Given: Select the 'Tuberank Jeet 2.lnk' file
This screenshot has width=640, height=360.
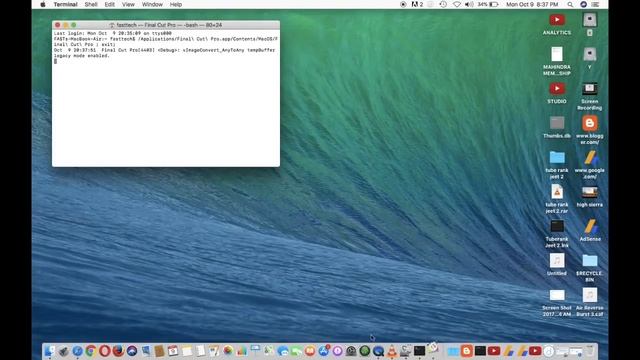Looking at the screenshot, I should (557, 233).
